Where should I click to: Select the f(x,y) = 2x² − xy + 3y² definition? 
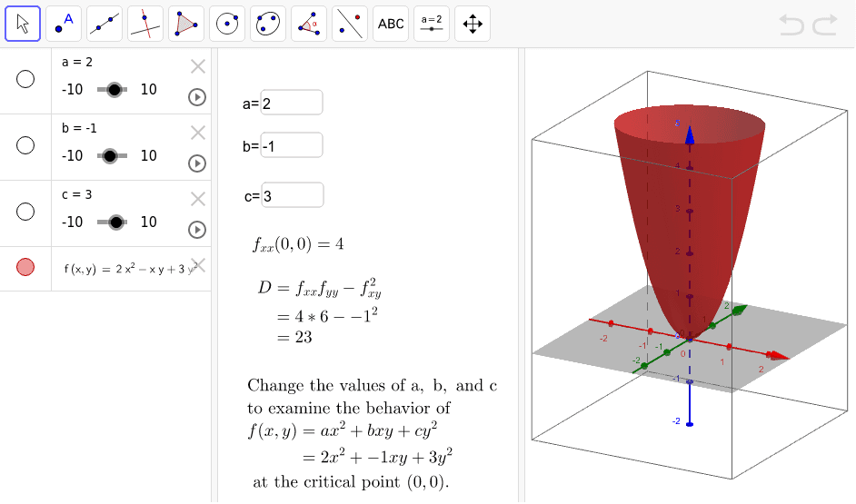(130, 269)
